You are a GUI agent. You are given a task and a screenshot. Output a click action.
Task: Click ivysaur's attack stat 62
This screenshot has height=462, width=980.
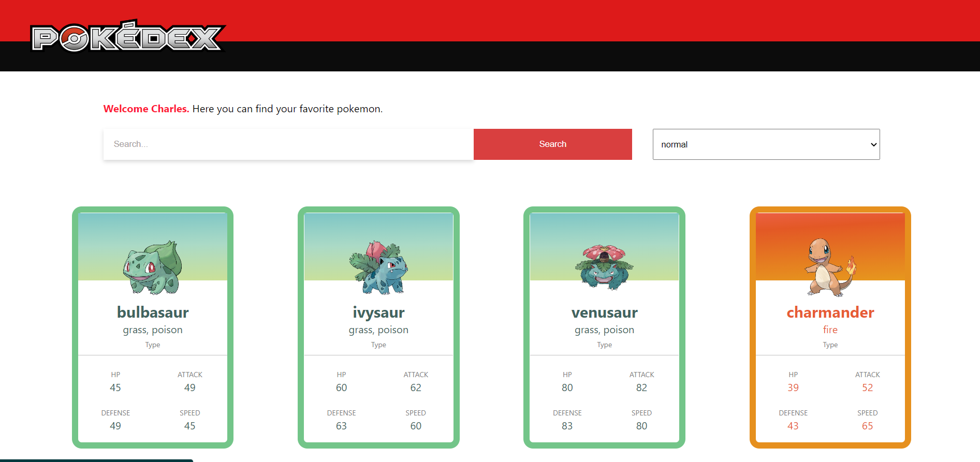point(416,388)
